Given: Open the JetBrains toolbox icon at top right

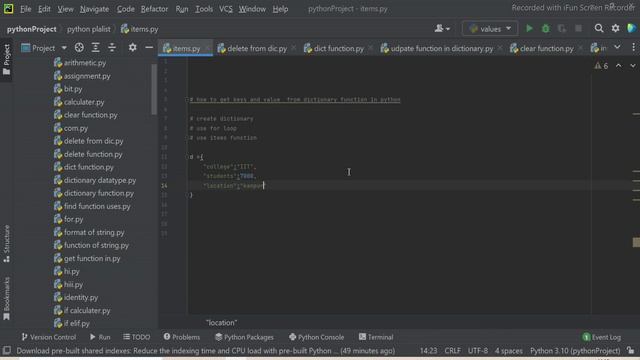Looking at the screenshot, I should point(631,28).
